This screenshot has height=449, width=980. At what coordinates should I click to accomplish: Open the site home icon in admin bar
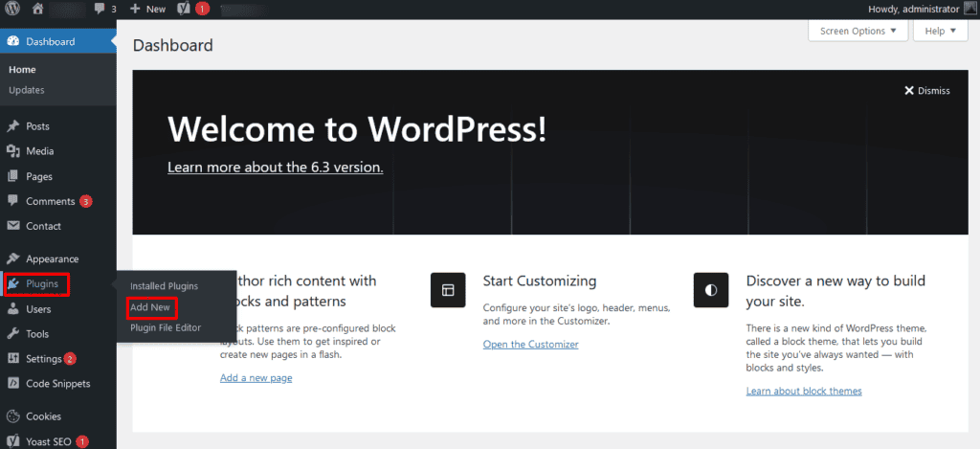tap(38, 9)
